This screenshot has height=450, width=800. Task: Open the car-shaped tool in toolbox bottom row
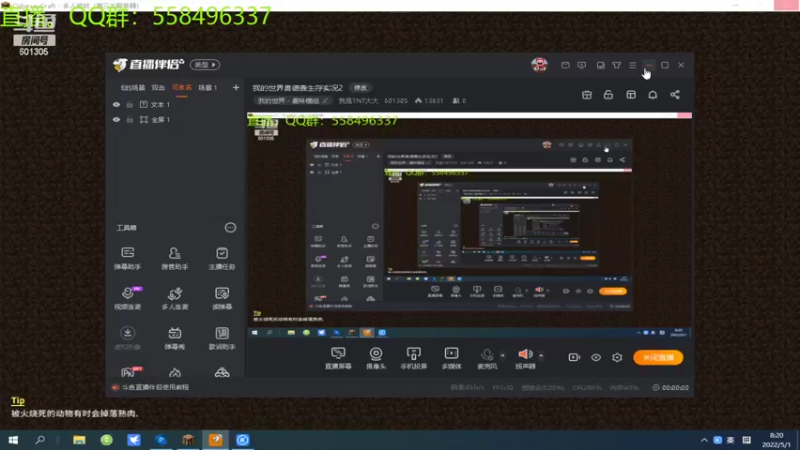222,372
